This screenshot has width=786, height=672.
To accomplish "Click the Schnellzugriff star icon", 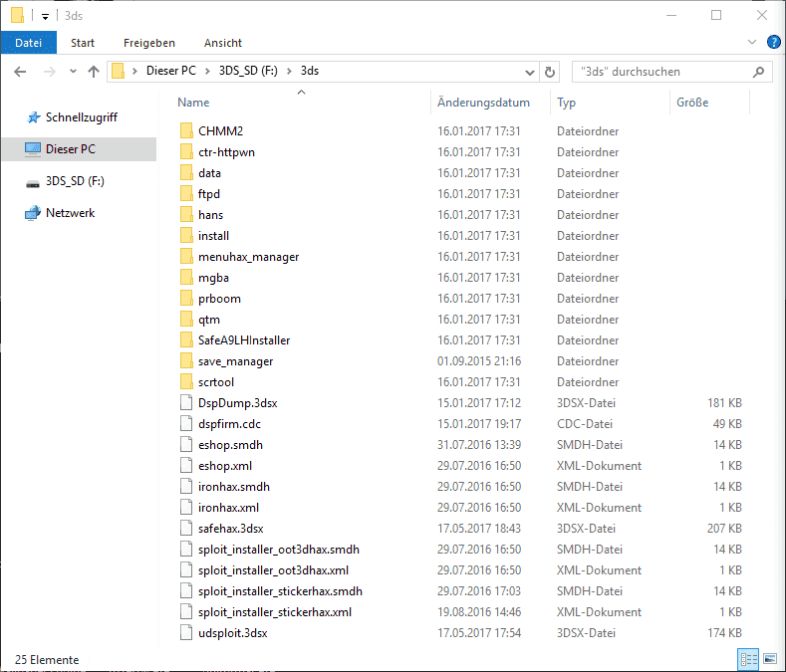I will [x=34, y=117].
